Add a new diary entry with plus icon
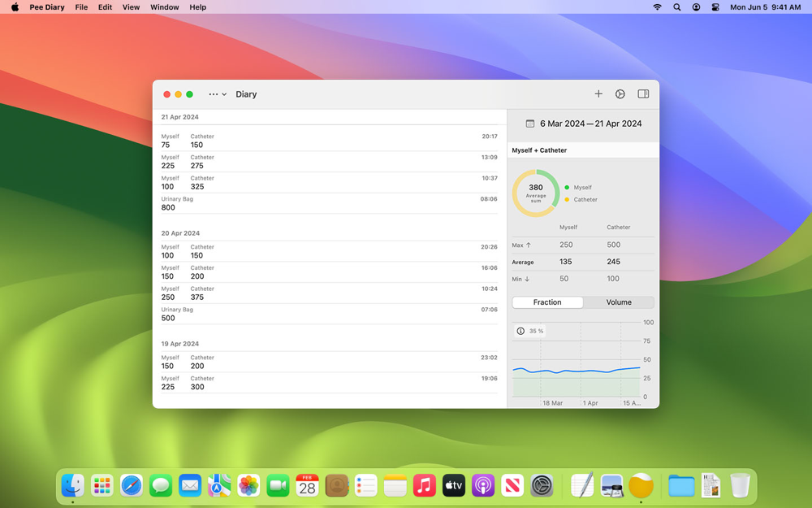 point(598,93)
